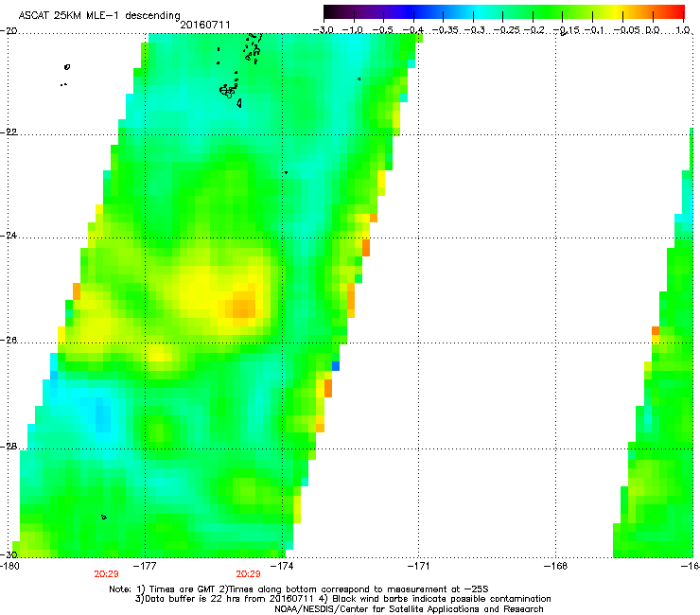Click the lone island outline near -29 latitude
700x615 pixels.
pos(104,518)
